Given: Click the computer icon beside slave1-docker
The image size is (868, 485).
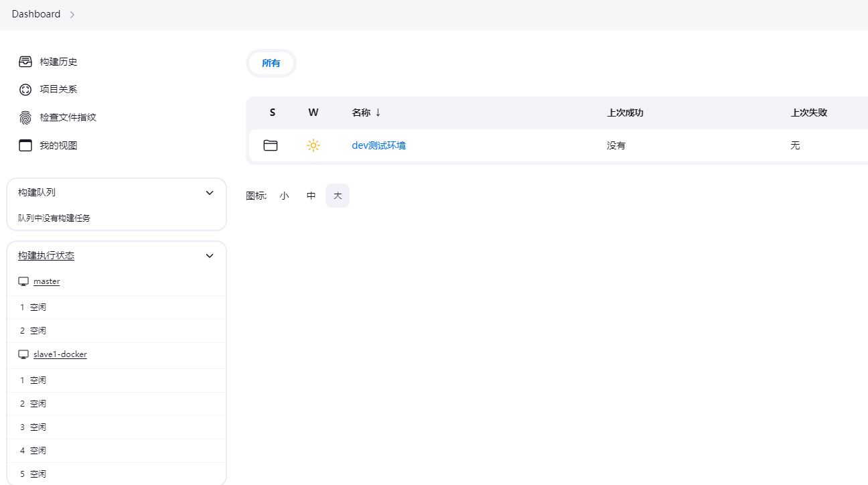Looking at the screenshot, I should click(x=23, y=354).
